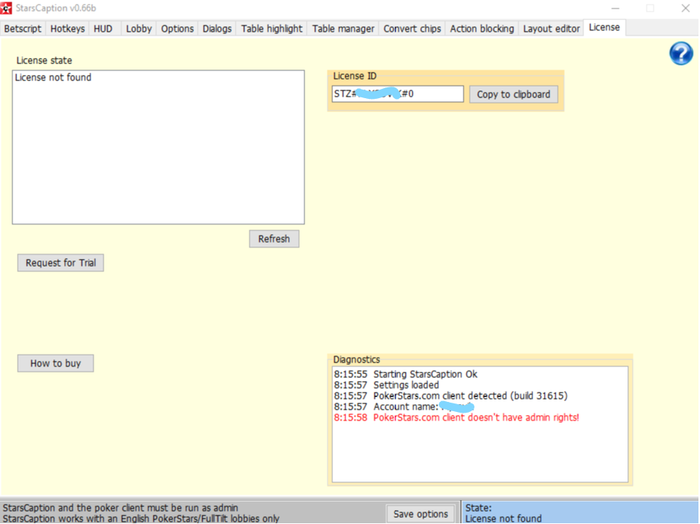Viewport: 700px width, 524px height.
Task: Click inside the License state text box
Action: (158, 147)
